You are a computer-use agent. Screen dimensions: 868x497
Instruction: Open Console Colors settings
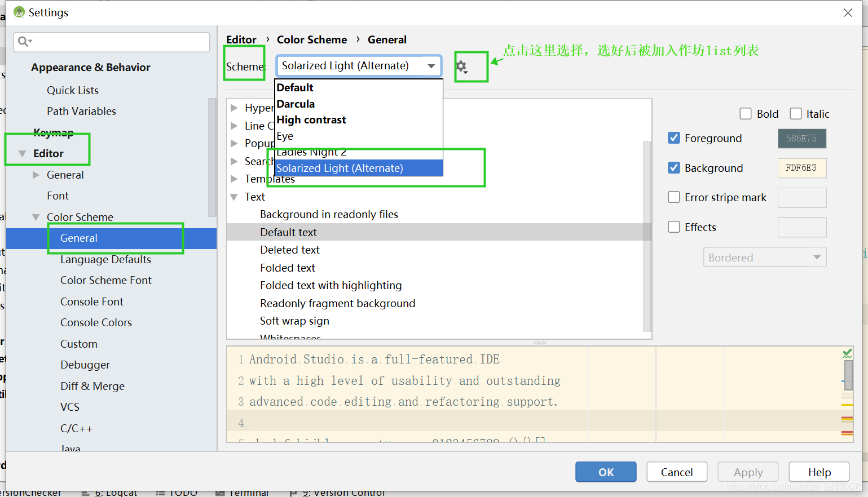click(96, 322)
